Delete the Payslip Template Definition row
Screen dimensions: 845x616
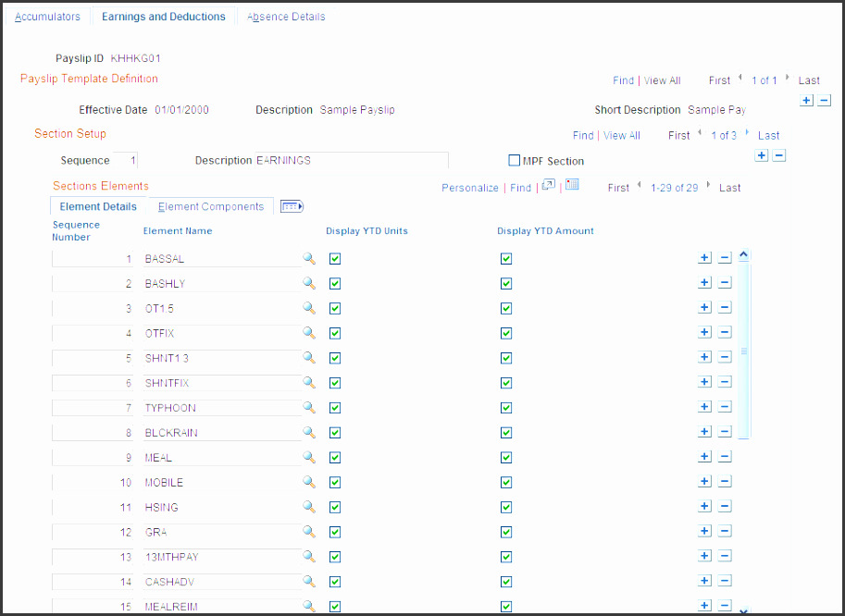pyautogui.click(x=825, y=100)
